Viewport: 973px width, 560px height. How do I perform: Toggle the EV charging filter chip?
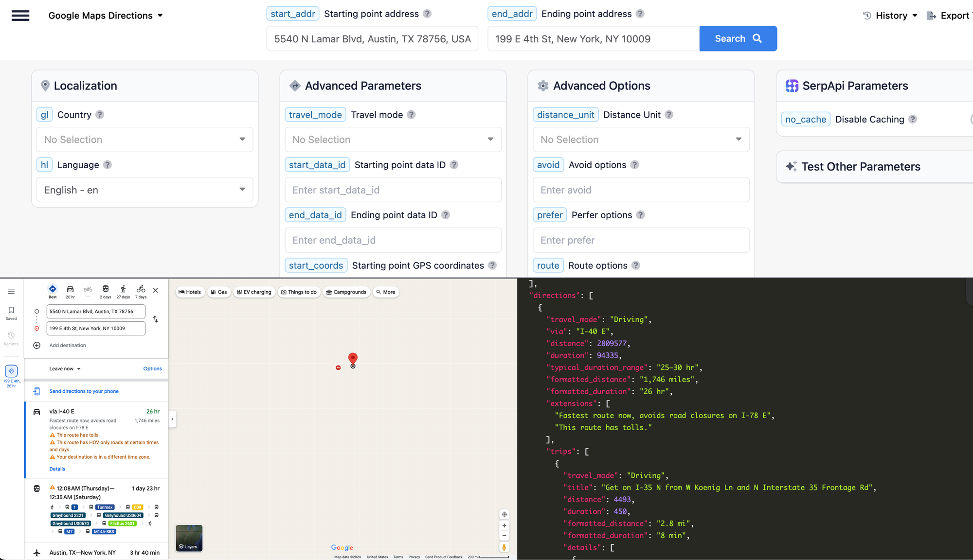click(x=254, y=292)
